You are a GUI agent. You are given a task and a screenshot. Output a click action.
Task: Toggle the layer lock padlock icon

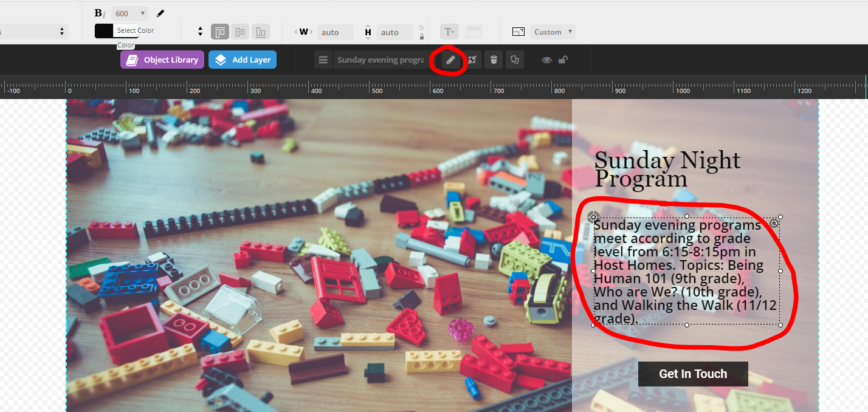tap(563, 60)
